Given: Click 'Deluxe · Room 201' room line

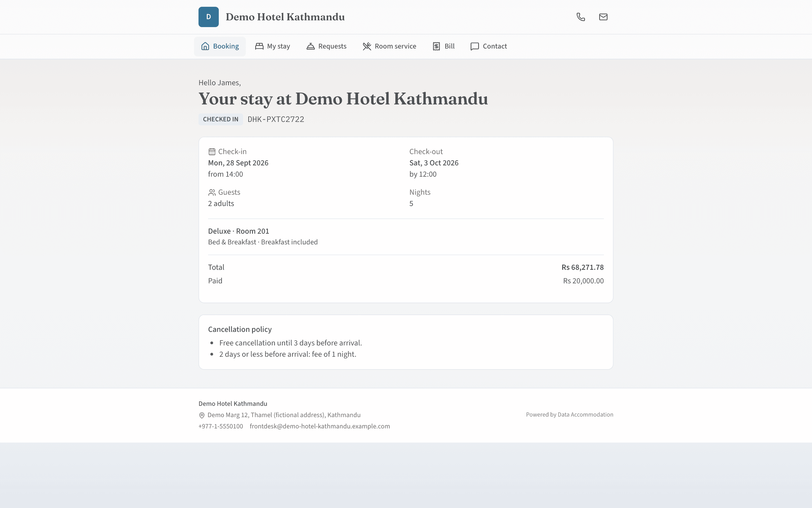Looking at the screenshot, I should click(239, 231).
